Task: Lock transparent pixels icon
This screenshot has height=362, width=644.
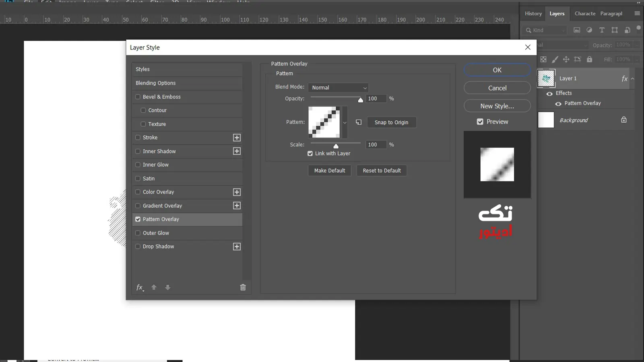Action: coord(543,60)
